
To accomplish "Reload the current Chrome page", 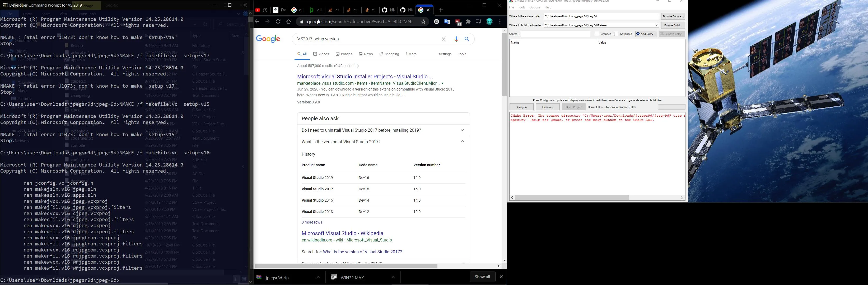I will 278,22.
